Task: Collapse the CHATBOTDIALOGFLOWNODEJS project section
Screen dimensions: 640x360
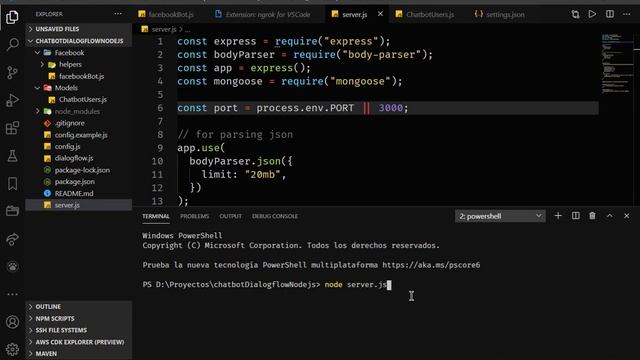Action: [x=79, y=41]
